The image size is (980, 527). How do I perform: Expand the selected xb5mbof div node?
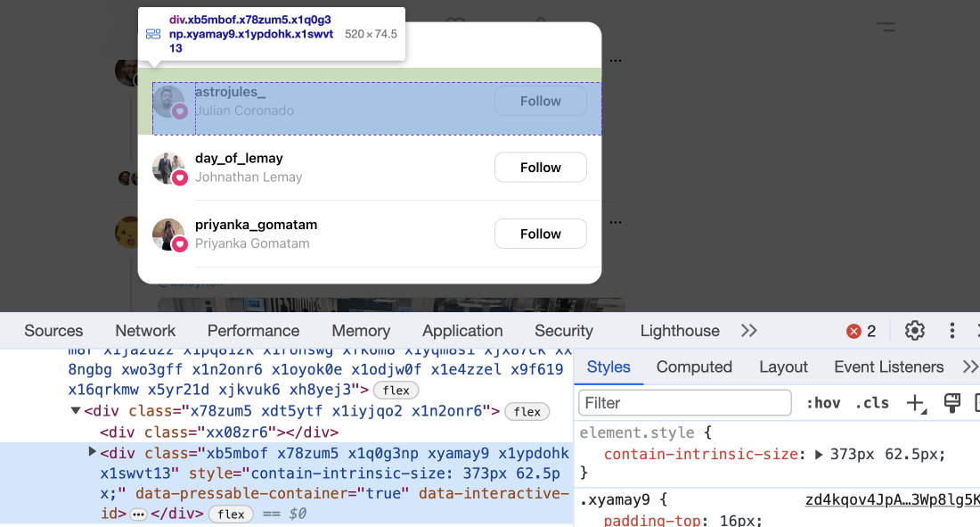(x=93, y=452)
